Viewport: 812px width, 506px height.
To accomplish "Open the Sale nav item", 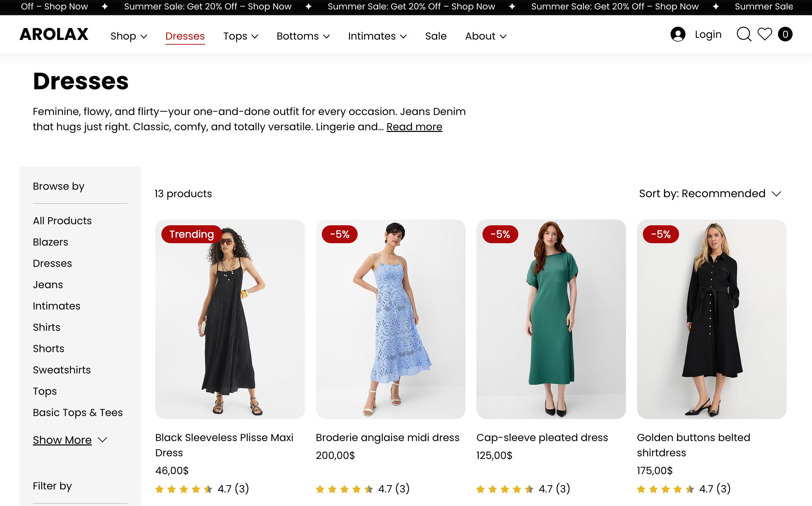I will 436,36.
